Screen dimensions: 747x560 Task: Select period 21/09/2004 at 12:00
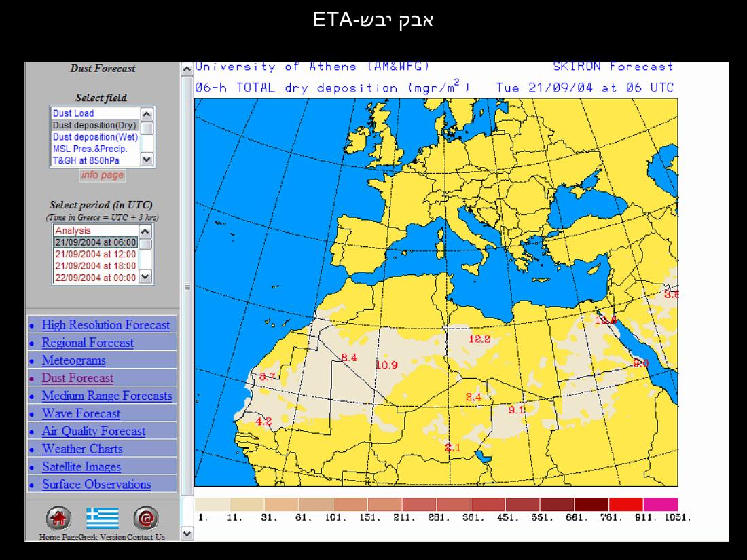(96, 255)
